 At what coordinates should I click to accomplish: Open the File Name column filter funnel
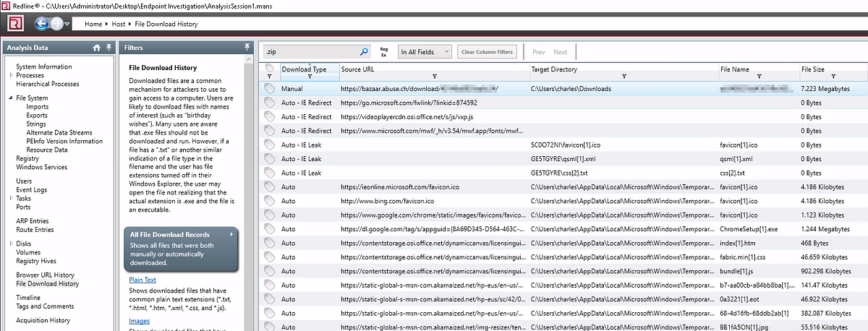(x=758, y=76)
